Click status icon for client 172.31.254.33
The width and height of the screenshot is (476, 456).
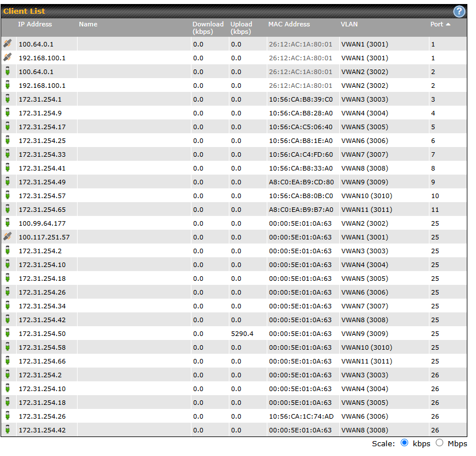pyautogui.click(x=8, y=154)
